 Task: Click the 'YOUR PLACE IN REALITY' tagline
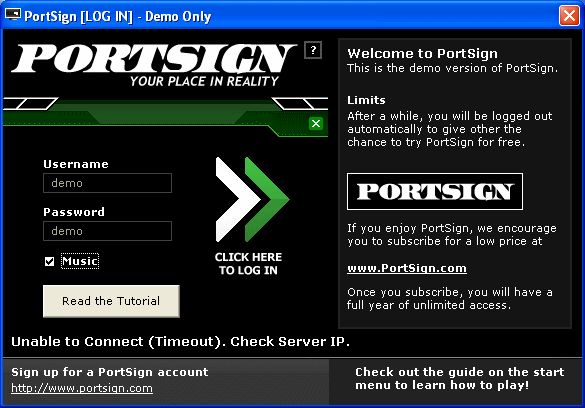204,81
